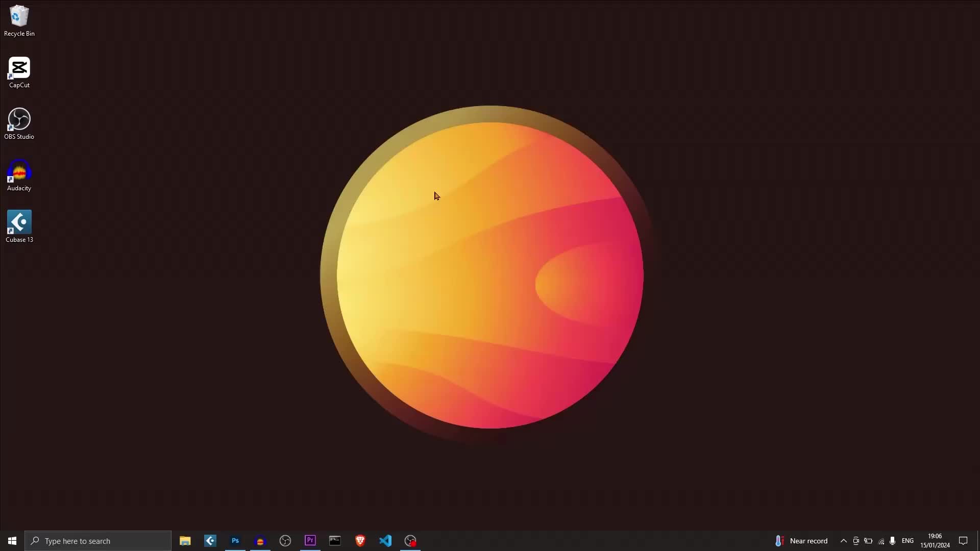Open the ENG language selector

908,541
